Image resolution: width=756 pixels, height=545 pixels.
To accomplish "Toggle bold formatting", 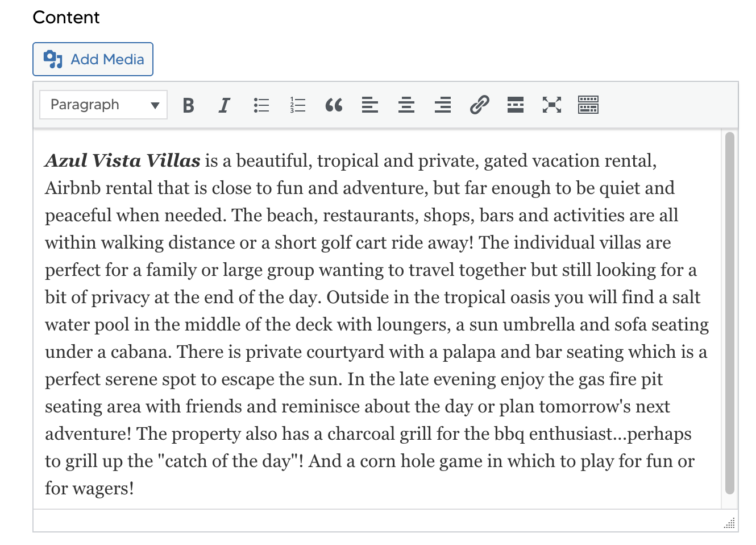I will (188, 105).
